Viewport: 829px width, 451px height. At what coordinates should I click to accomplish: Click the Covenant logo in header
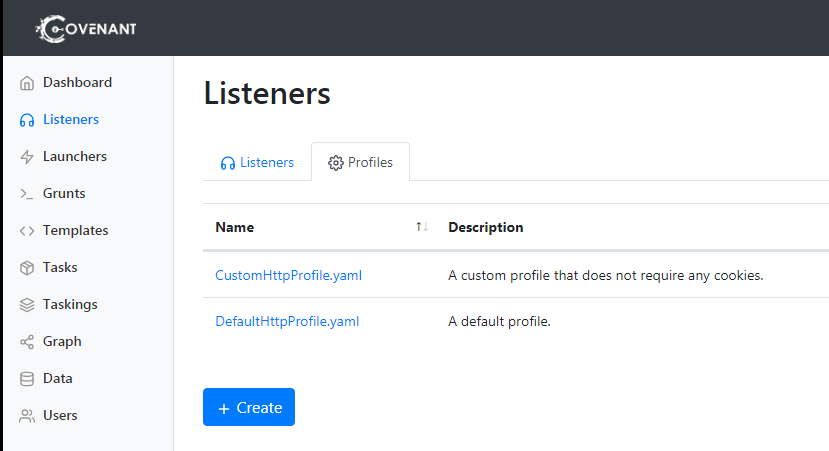[x=86, y=29]
